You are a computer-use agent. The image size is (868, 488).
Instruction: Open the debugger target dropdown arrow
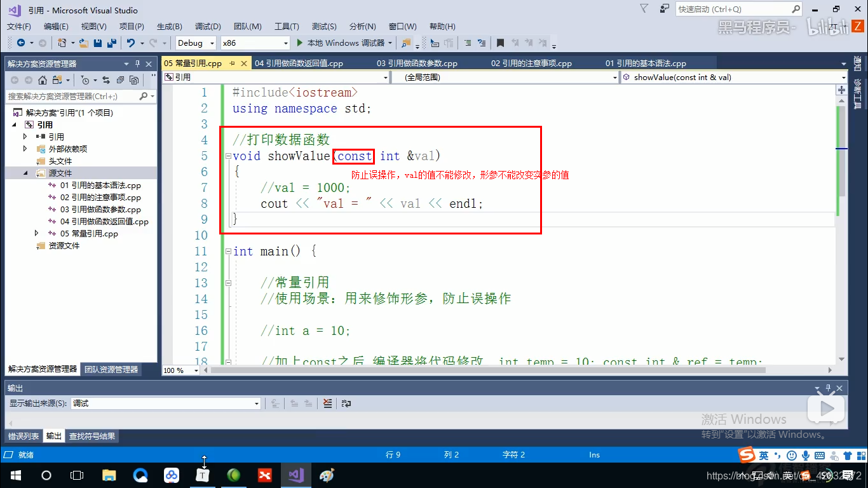[x=390, y=43]
